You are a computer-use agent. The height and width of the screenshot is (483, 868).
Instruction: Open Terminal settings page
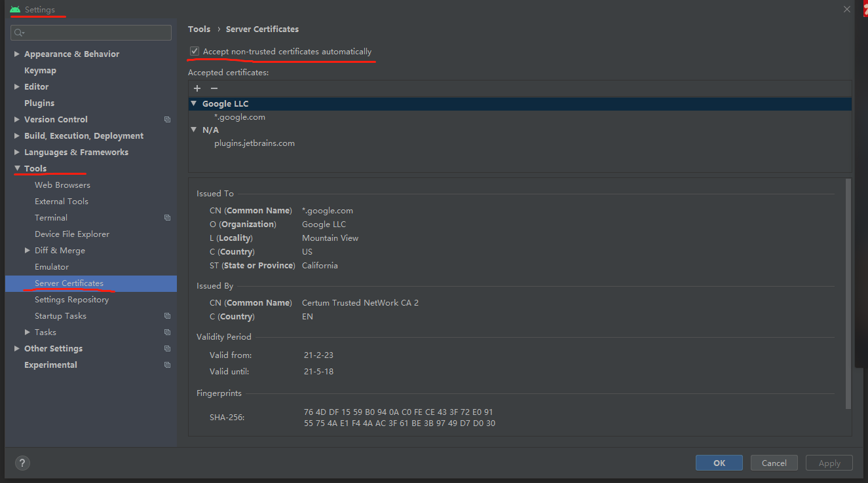pyautogui.click(x=51, y=218)
